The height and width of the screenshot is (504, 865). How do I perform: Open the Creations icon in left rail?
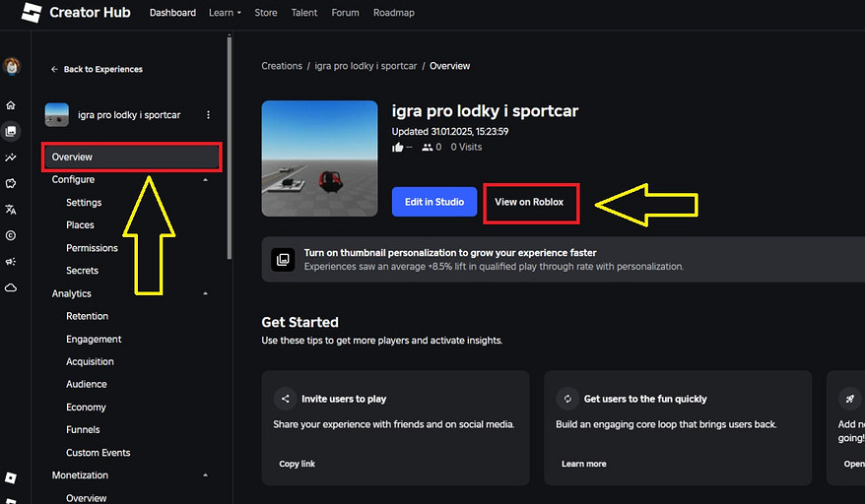(x=11, y=131)
